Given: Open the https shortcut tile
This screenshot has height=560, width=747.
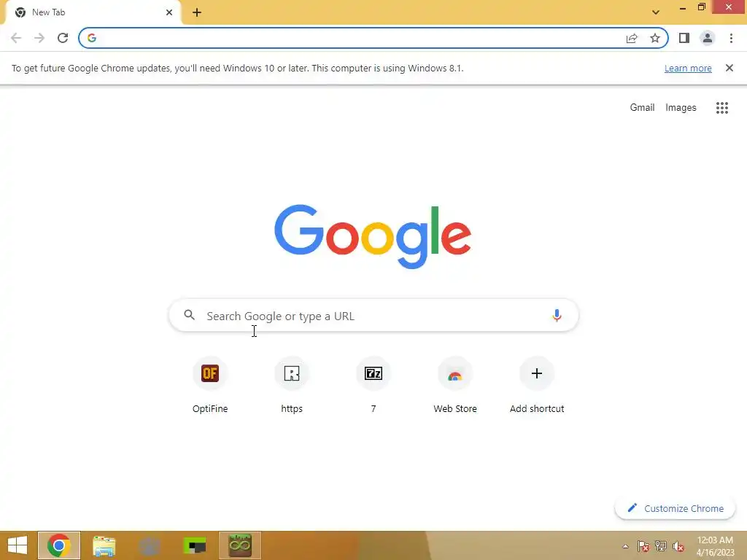Looking at the screenshot, I should point(292,385).
